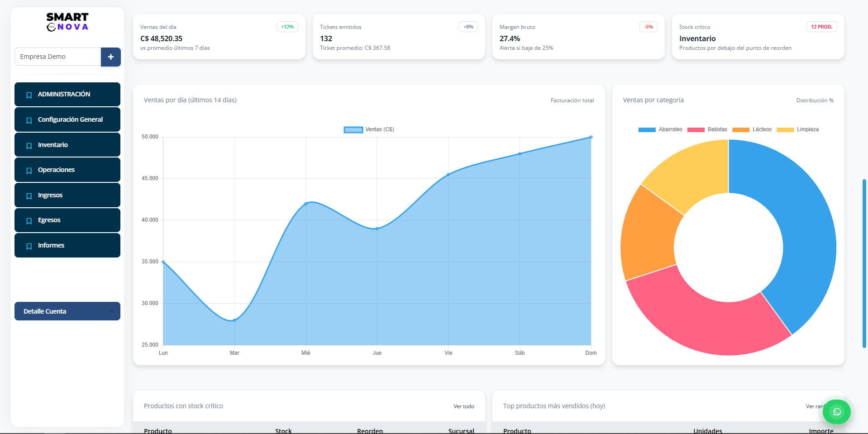This screenshot has width=868, height=434.
Task: Click the Smart Nova logo
Action: [x=67, y=21]
